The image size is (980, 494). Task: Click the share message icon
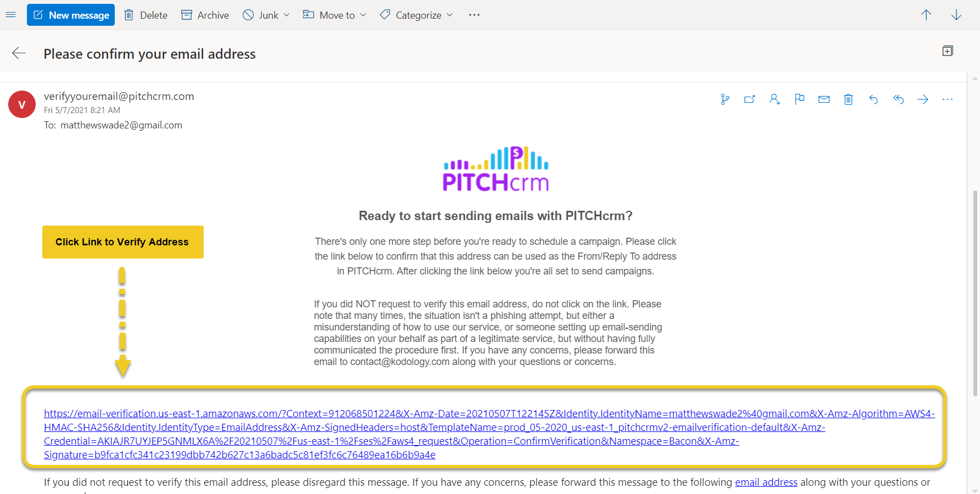(x=750, y=99)
